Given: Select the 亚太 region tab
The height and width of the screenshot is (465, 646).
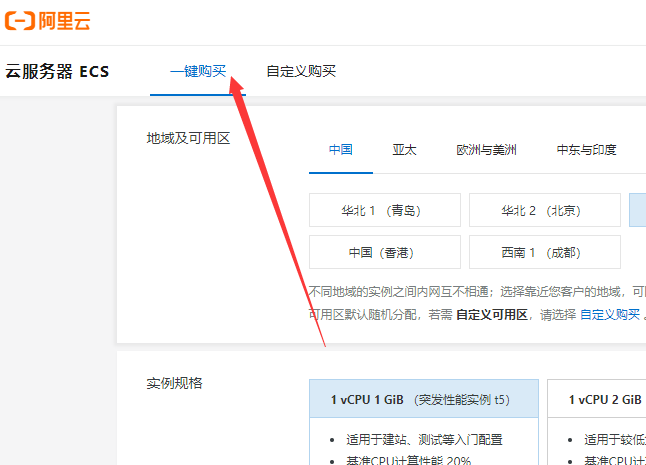Looking at the screenshot, I should coord(404,150).
